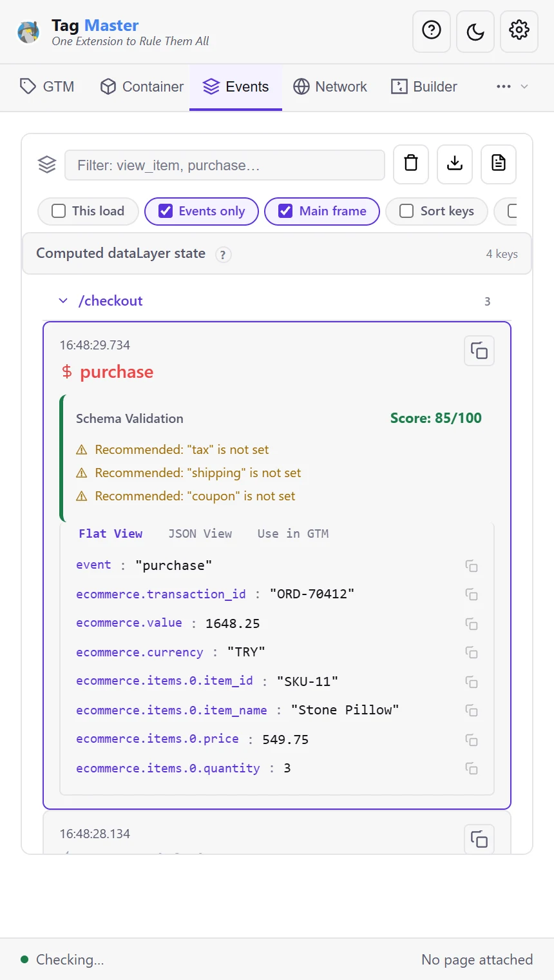Clear events with the trash icon

click(x=411, y=163)
